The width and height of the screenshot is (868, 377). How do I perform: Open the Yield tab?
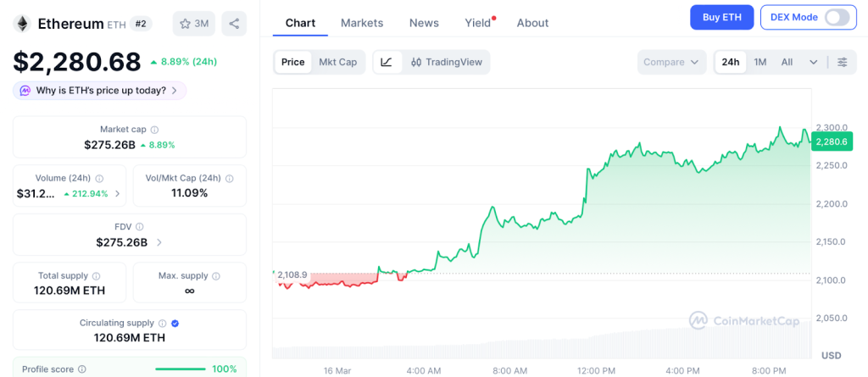coord(478,23)
